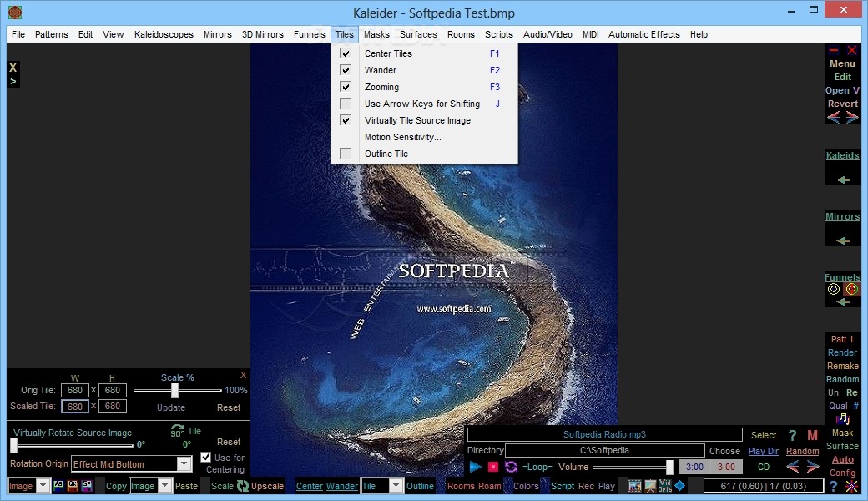
Task: Select the yellow concentric circles Funnels icon
Action: click(x=834, y=288)
